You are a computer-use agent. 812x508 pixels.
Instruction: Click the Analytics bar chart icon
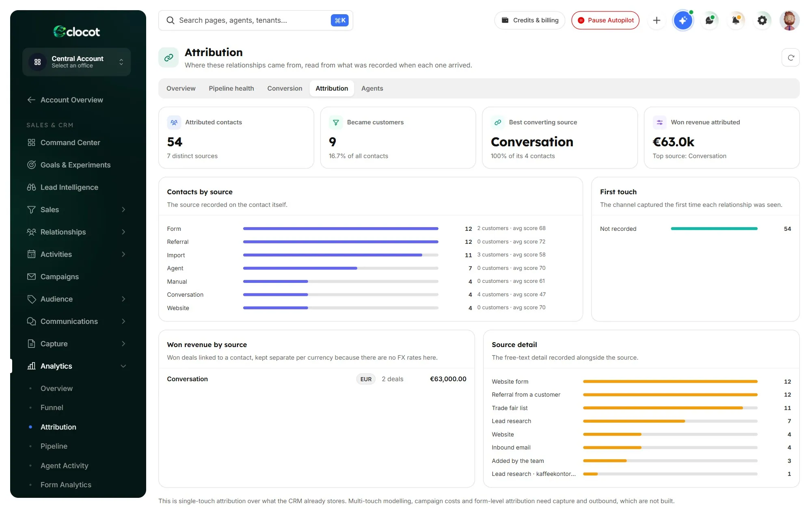pyautogui.click(x=31, y=366)
